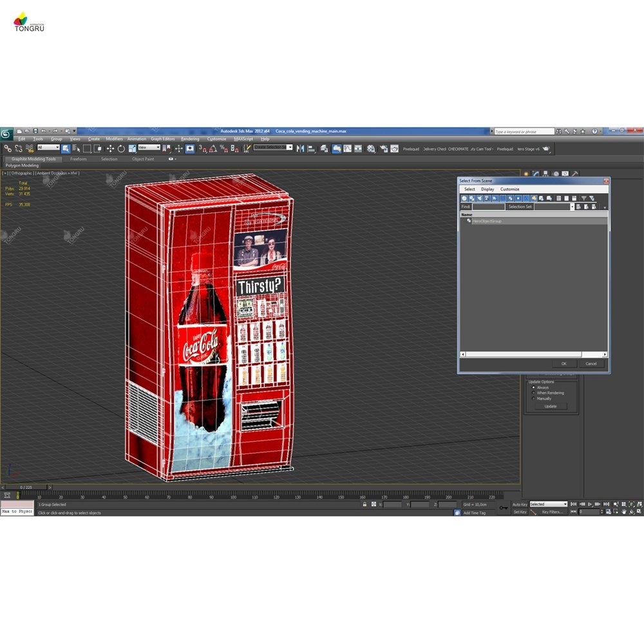
Task: Click the Rendered Frame Window icon
Action: pos(394,149)
